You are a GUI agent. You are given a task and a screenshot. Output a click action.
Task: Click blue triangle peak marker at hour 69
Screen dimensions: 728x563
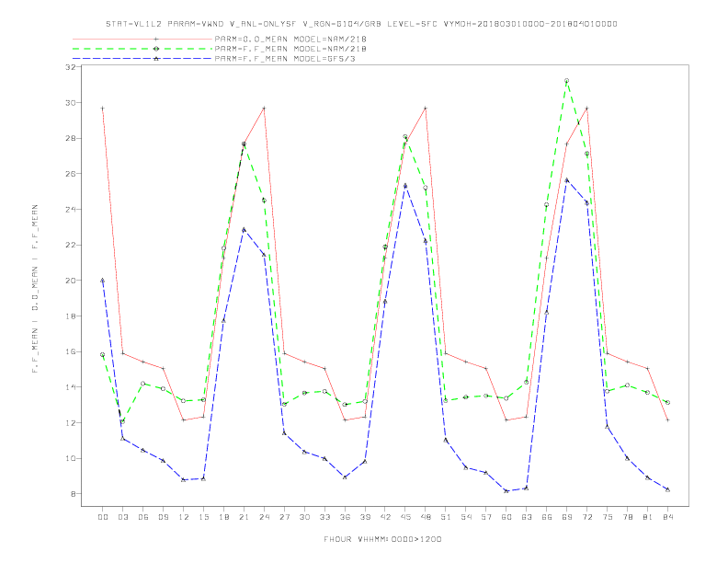[567, 179]
